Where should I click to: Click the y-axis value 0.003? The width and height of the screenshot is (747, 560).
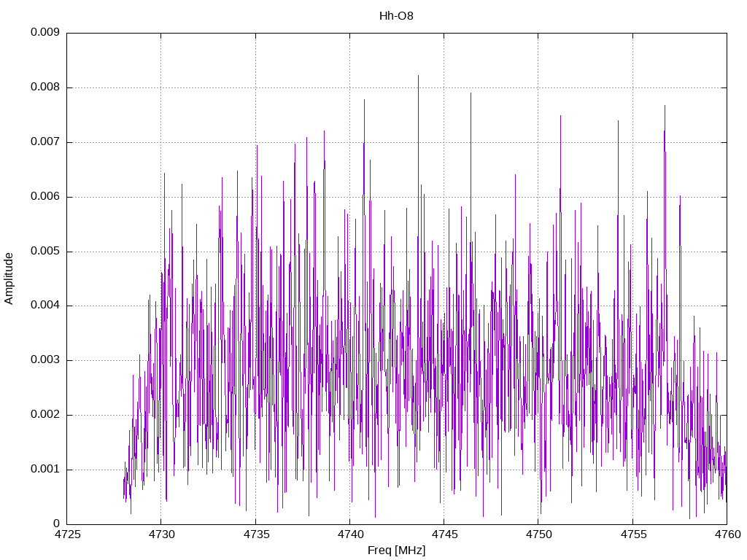pyautogui.click(x=45, y=360)
